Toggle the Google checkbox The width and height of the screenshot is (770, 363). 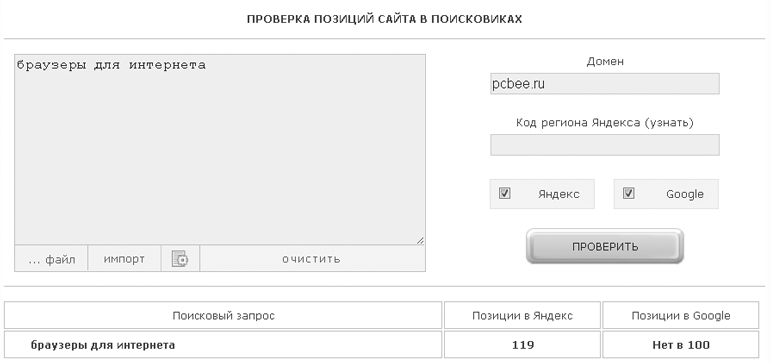coord(629,193)
